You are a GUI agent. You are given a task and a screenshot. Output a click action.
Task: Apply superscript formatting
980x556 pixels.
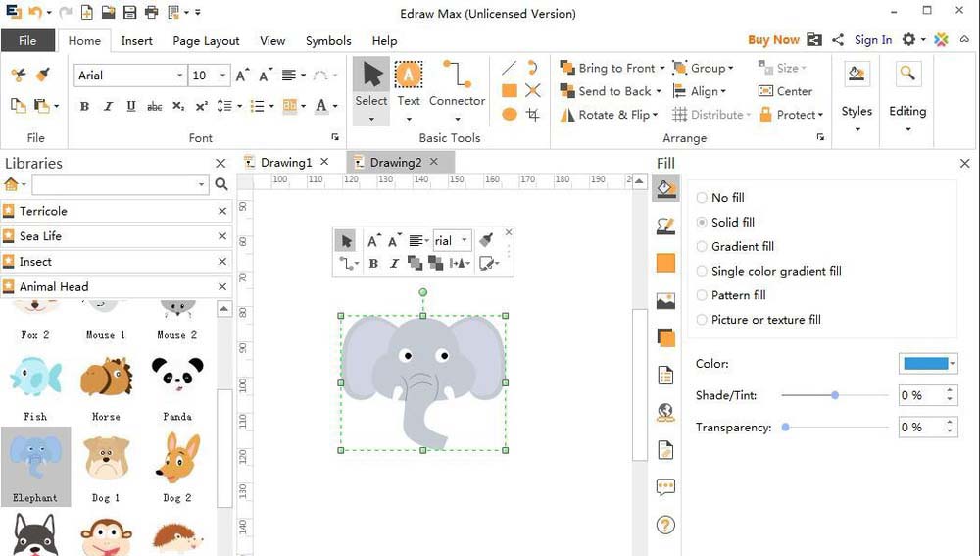click(x=201, y=106)
